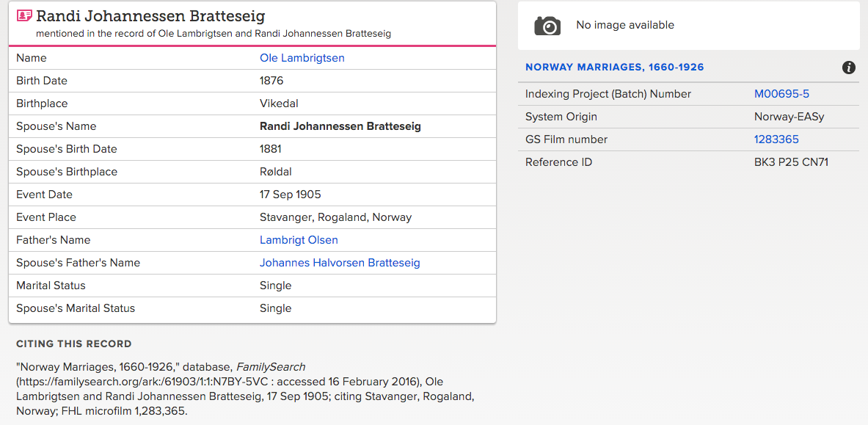Click the spouse's birthplace value Røldal

pyautogui.click(x=276, y=172)
